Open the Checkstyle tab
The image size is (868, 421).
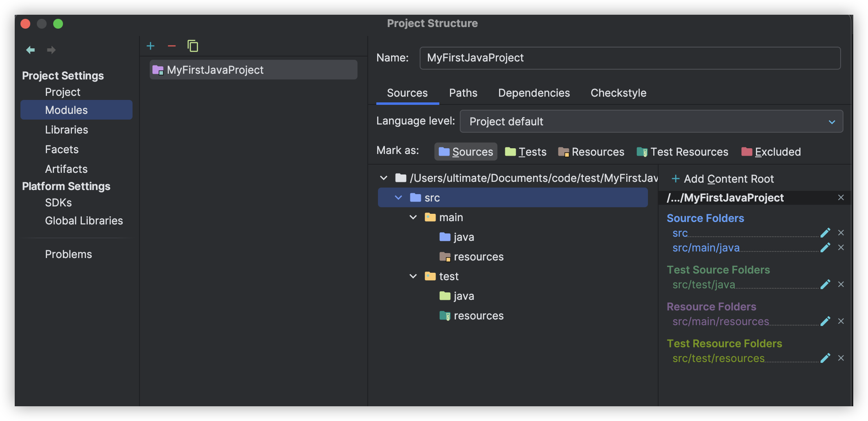coord(618,93)
